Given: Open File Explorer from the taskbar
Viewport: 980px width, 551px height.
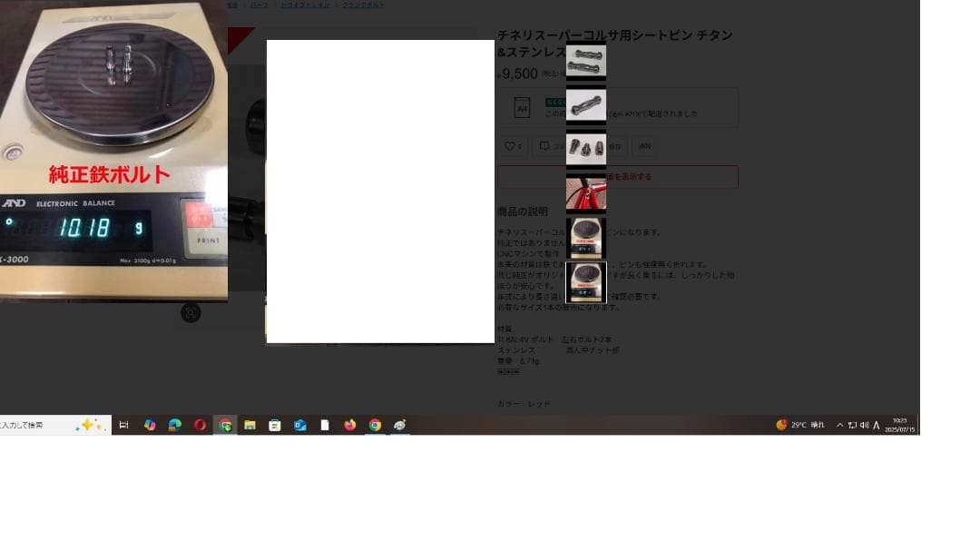Looking at the screenshot, I should (x=249, y=424).
